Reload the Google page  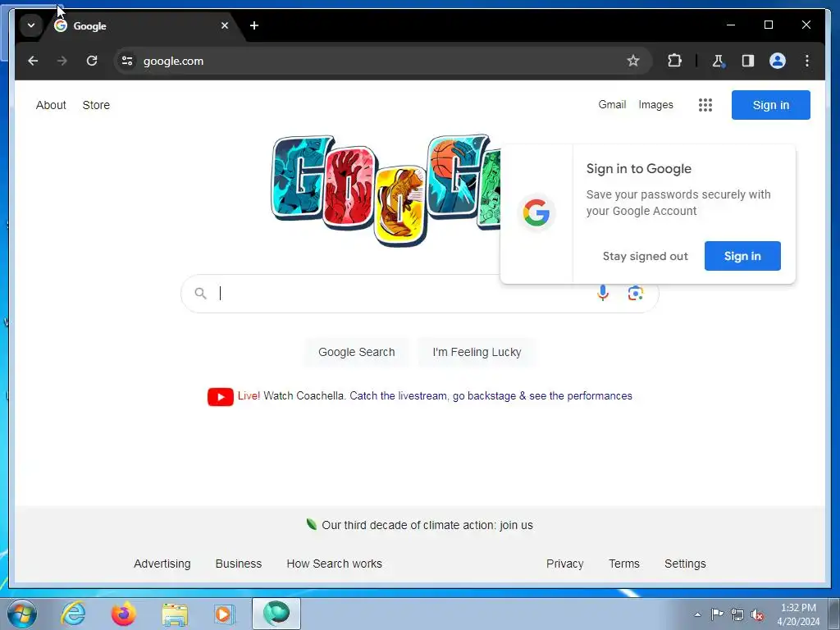coord(92,61)
